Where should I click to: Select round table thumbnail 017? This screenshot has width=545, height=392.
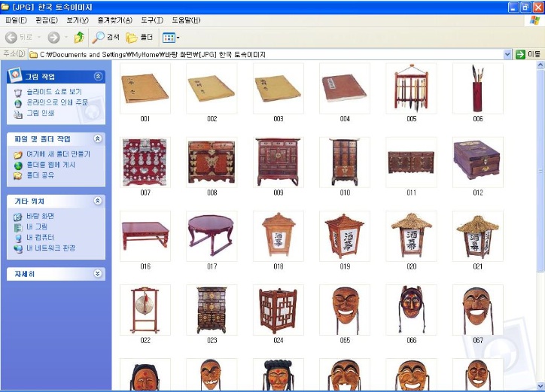[212, 236]
